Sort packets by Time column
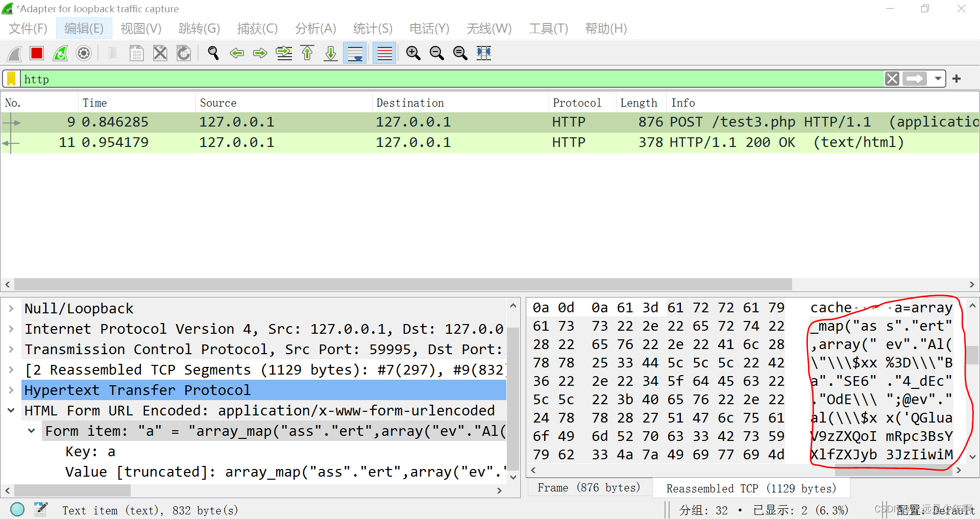Image resolution: width=980 pixels, height=519 pixels. pyautogui.click(x=137, y=103)
